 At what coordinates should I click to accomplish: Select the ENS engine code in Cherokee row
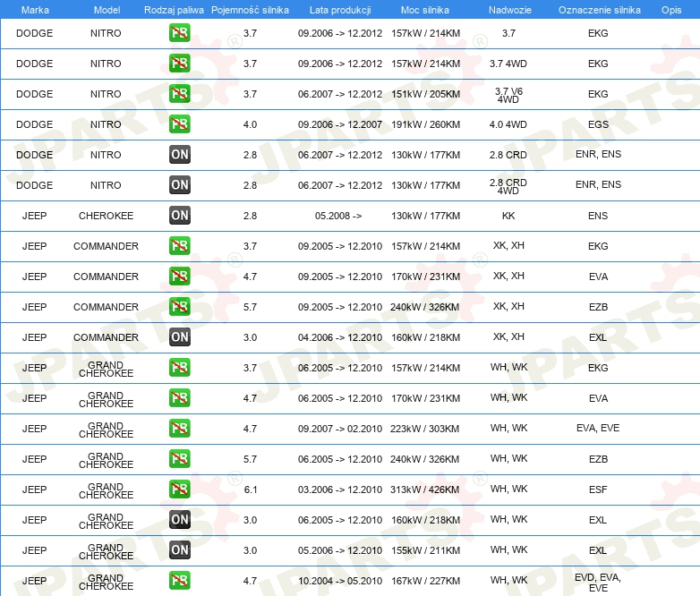point(598,216)
